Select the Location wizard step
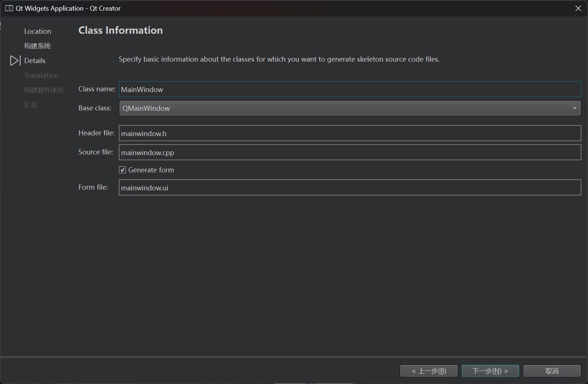The height and width of the screenshot is (384, 588). click(38, 31)
